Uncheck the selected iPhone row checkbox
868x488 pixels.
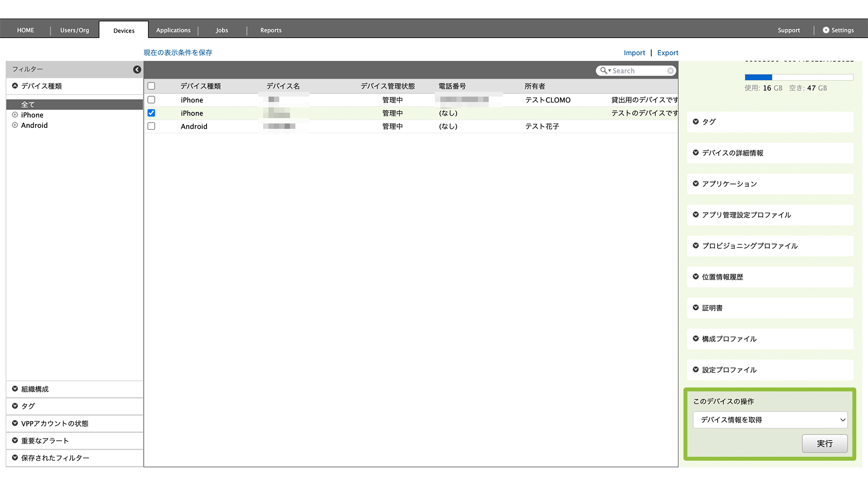coord(151,113)
